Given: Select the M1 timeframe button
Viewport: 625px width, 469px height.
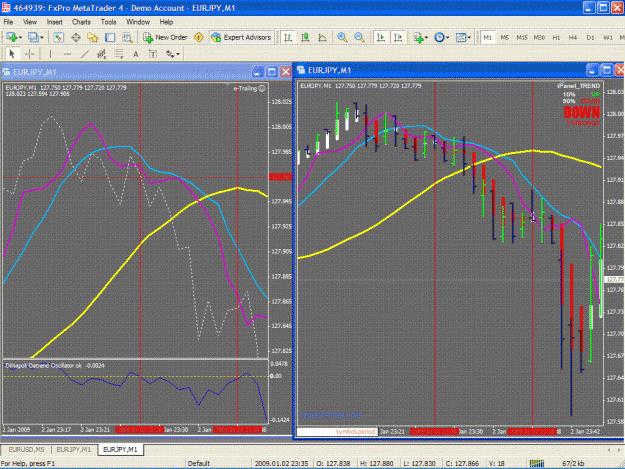Looking at the screenshot, I should point(487,37).
